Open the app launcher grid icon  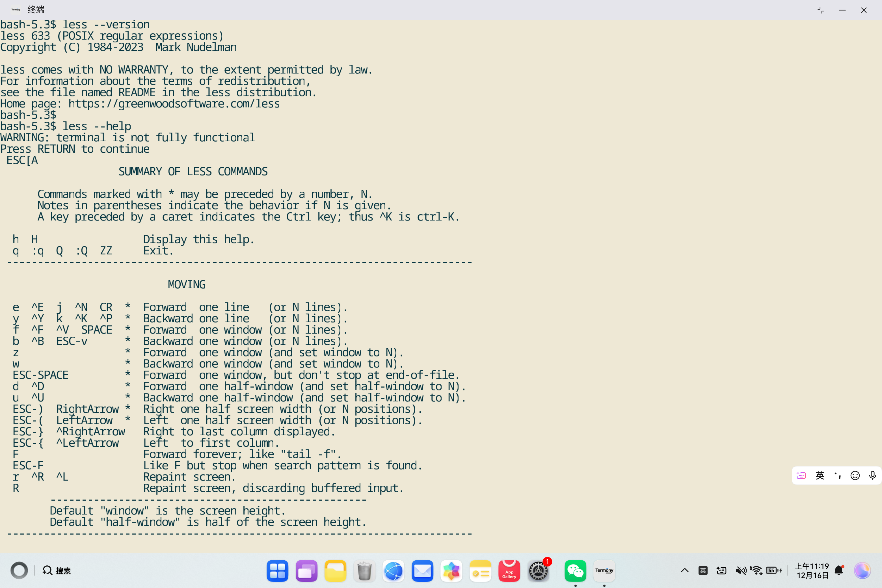click(278, 571)
